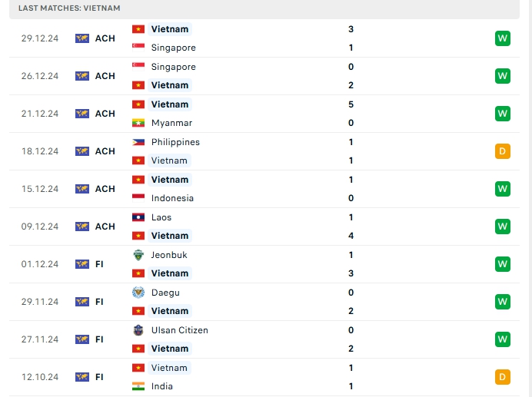Click the FI competition icon for 12.10.24

[x=82, y=377]
